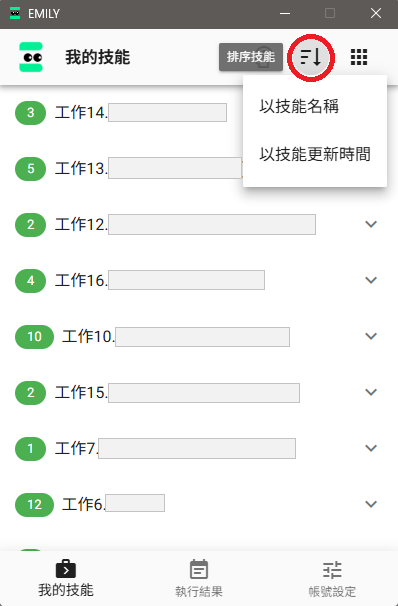Click the green badge numbered 12
The height and width of the screenshot is (606, 398).
click(34, 505)
